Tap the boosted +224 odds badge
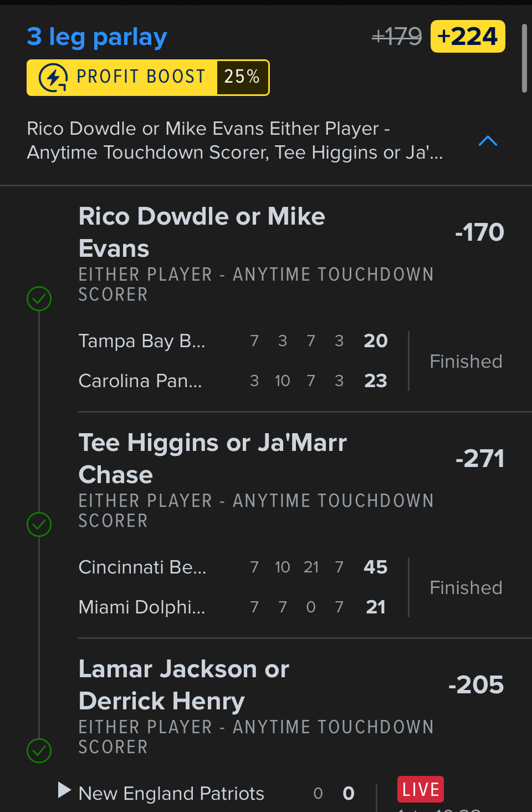Viewport: 532px width, 812px height. tap(468, 37)
